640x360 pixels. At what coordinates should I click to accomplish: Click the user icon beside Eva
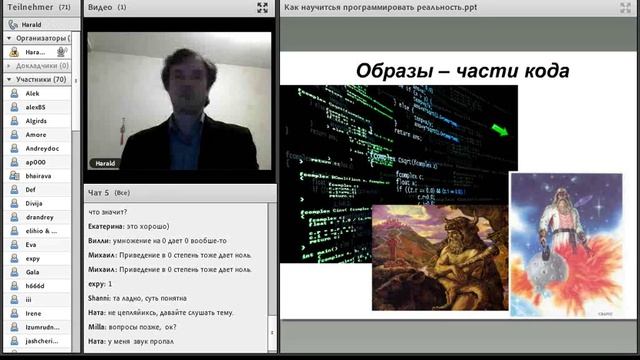click(14, 244)
